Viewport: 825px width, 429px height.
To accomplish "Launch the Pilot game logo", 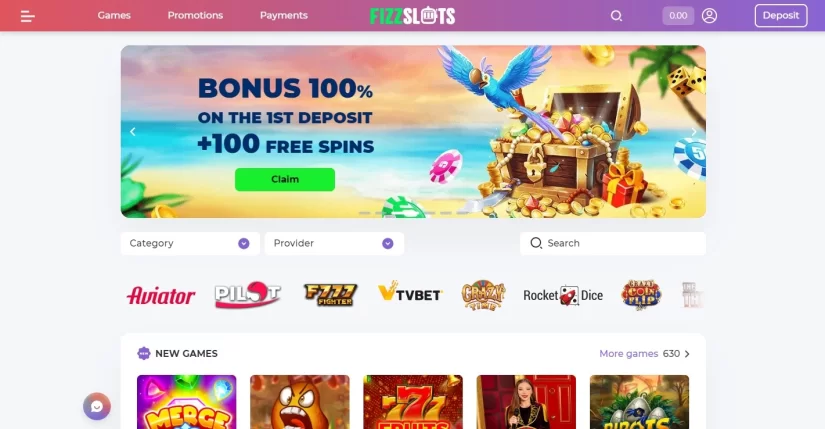I will pos(248,295).
